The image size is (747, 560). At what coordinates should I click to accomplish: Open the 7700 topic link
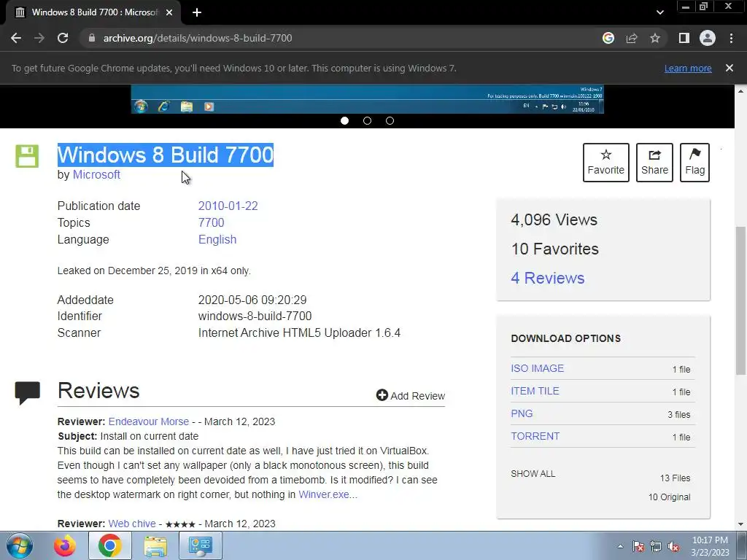pos(211,222)
